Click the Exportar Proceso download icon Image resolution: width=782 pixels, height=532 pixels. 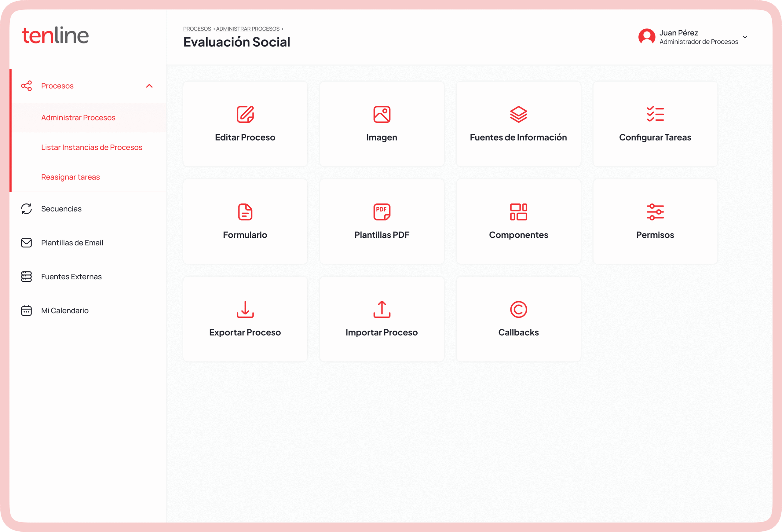click(245, 310)
